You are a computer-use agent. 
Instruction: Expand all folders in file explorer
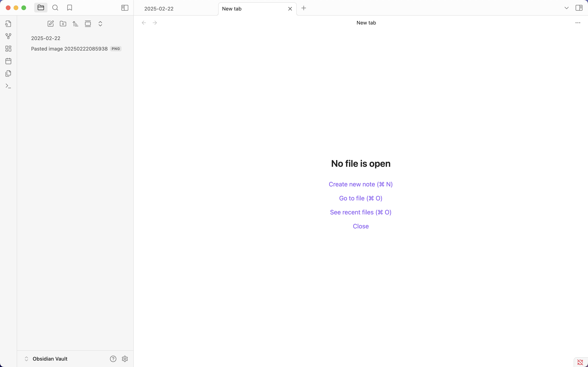tap(100, 24)
